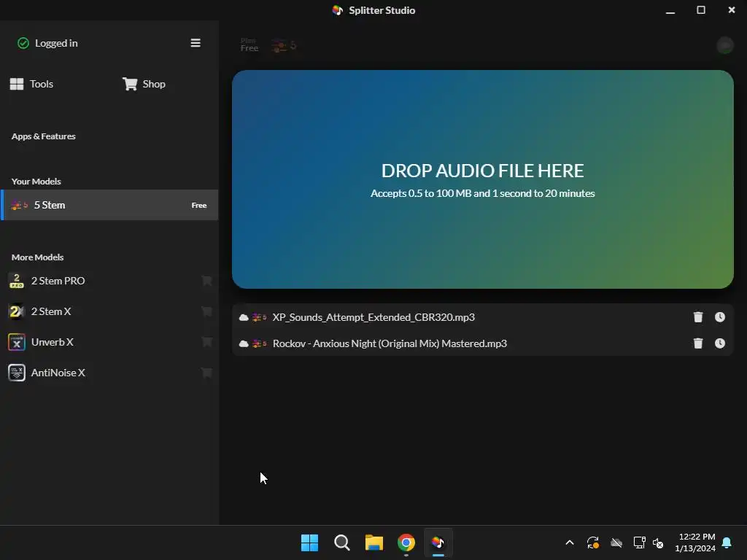This screenshot has height=560, width=747.
Task: Click the sync status tray icon
Action: (x=592, y=542)
